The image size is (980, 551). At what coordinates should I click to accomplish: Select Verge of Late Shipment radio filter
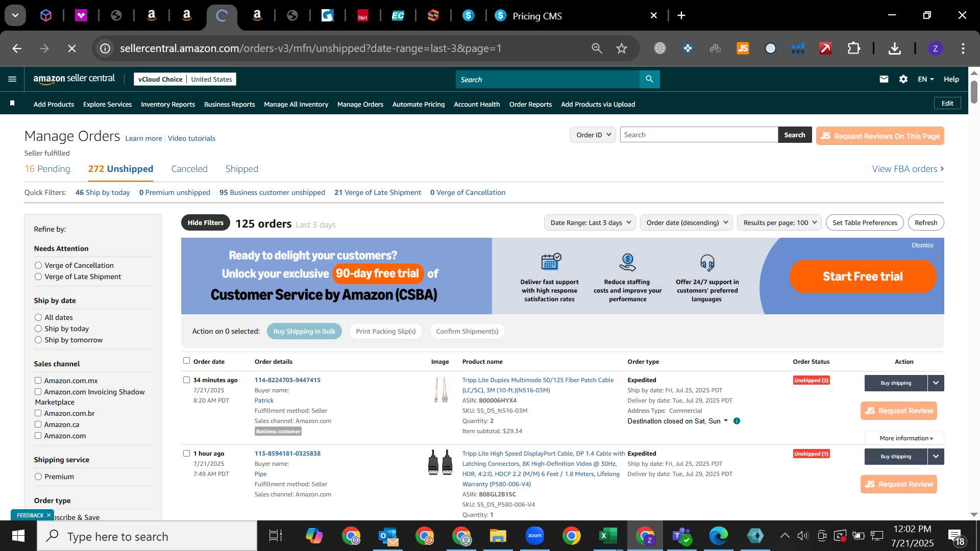point(38,277)
